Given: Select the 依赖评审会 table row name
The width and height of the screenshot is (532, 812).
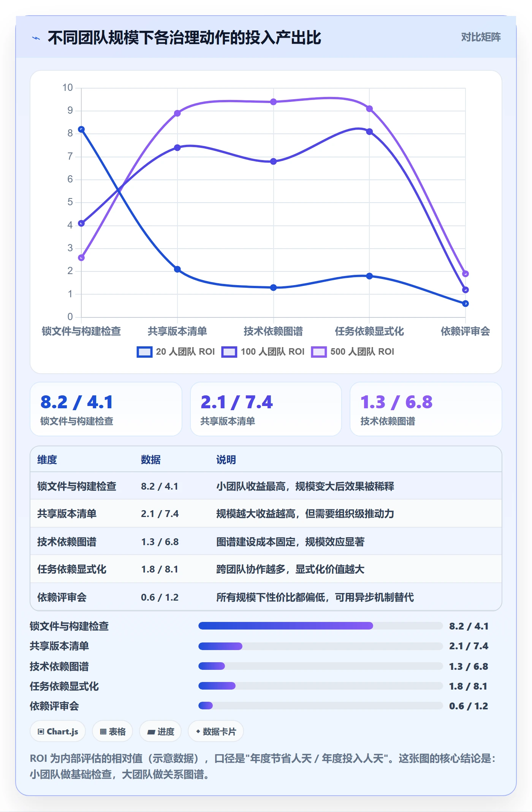Looking at the screenshot, I should tap(62, 597).
